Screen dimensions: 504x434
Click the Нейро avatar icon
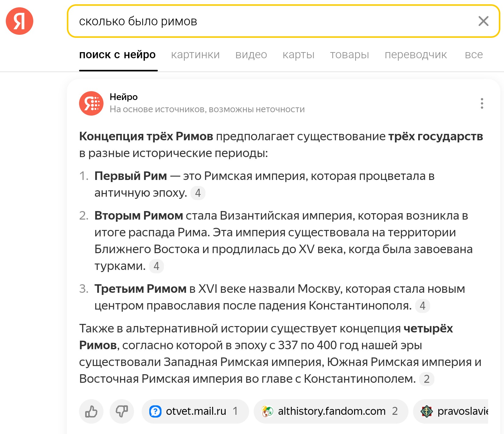click(91, 103)
